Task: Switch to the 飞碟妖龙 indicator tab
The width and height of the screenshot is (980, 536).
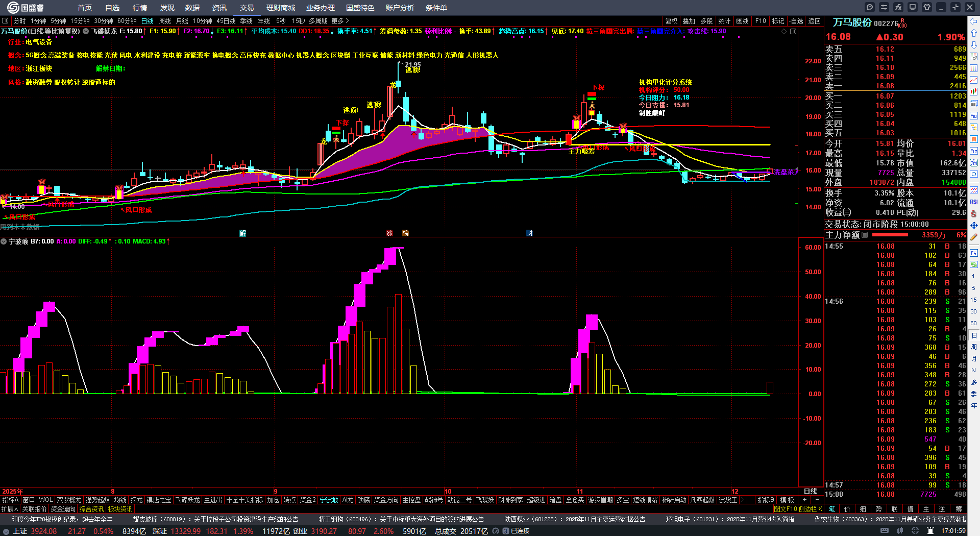Action: (188, 500)
